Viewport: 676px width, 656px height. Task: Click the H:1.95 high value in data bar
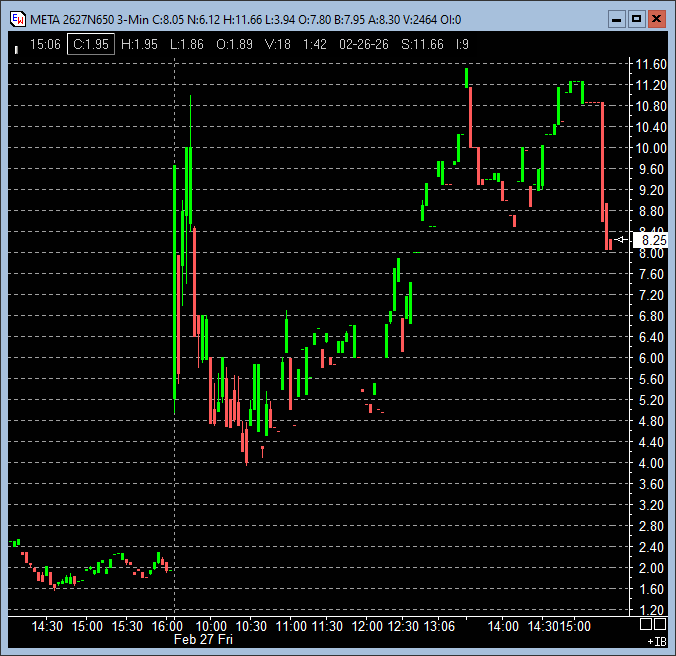[x=138, y=44]
